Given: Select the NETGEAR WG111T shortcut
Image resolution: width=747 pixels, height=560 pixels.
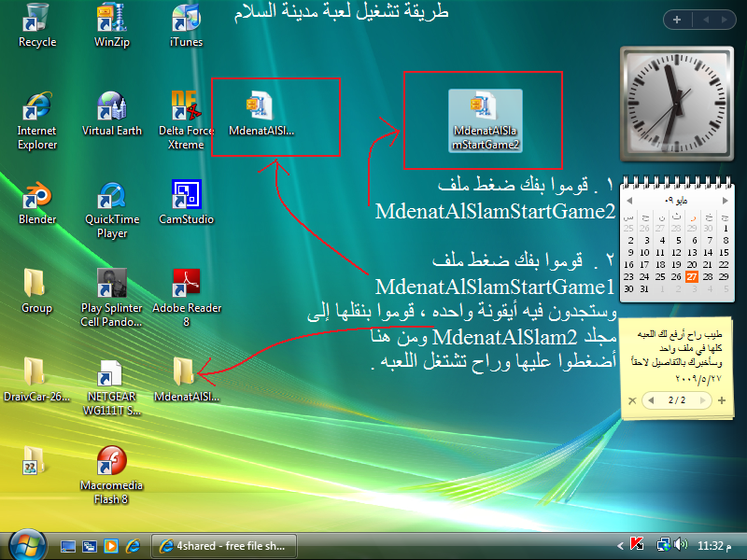Looking at the screenshot, I should (x=111, y=387).
